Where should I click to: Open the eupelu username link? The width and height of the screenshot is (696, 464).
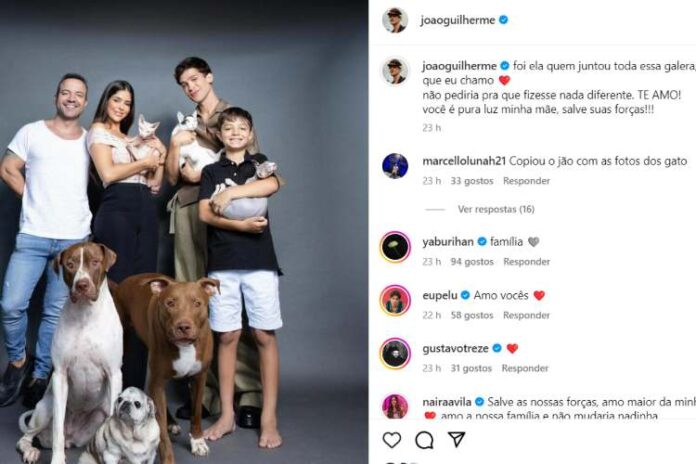tap(440, 295)
